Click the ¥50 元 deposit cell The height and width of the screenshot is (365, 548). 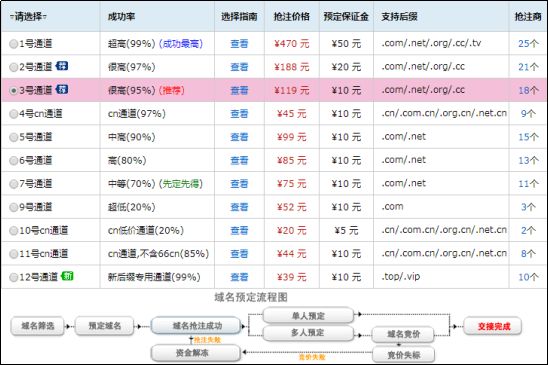tap(346, 44)
